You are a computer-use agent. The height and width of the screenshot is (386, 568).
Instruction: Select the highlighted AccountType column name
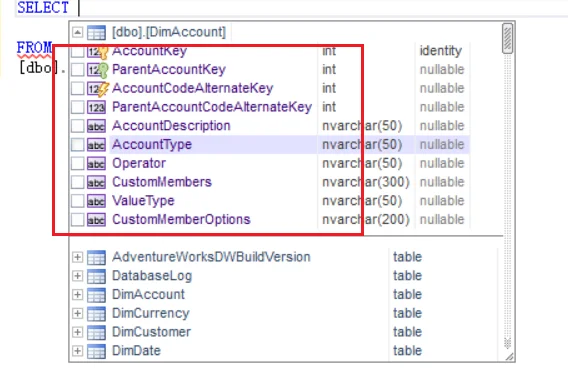[x=152, y=145]
